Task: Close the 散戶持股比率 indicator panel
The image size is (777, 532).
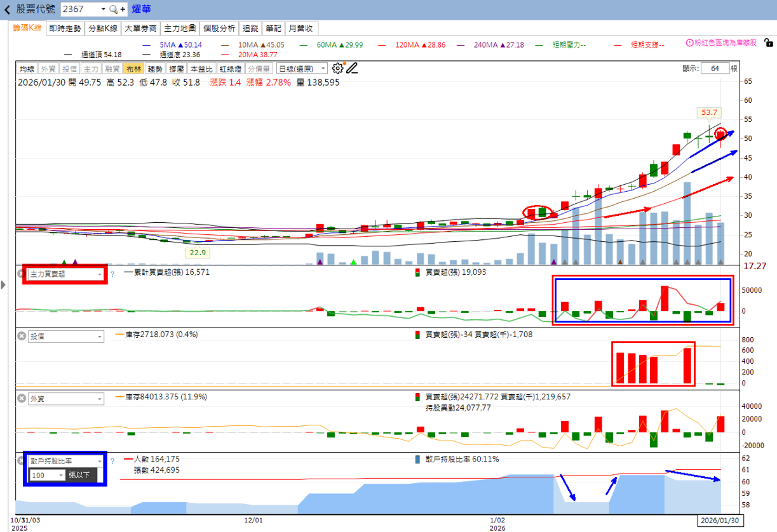Action: click(21, 461)
